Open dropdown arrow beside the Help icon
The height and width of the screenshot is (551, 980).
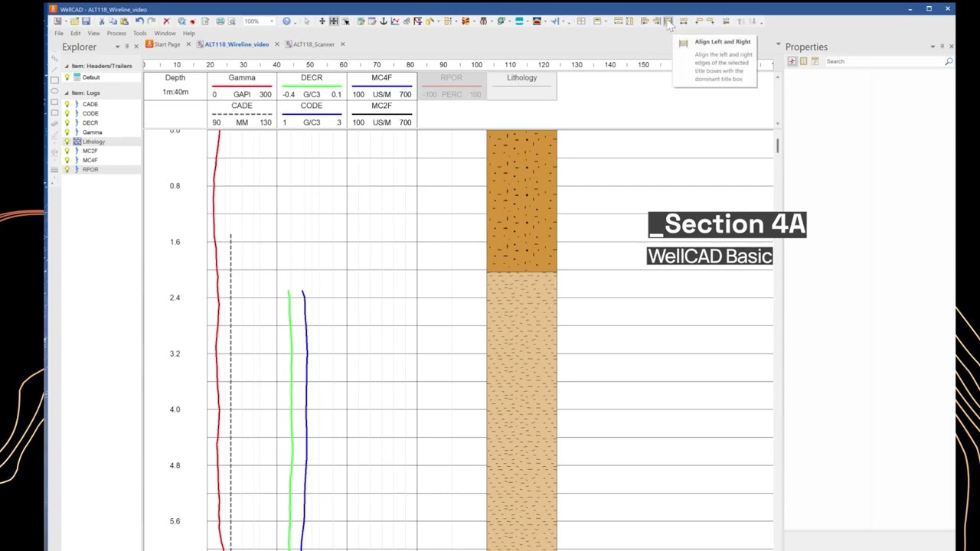click(295, 21)
